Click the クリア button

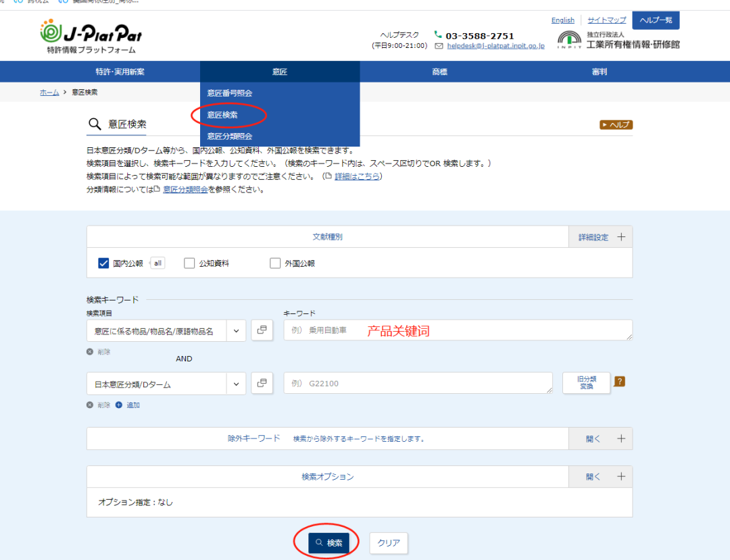click(389, 543)
